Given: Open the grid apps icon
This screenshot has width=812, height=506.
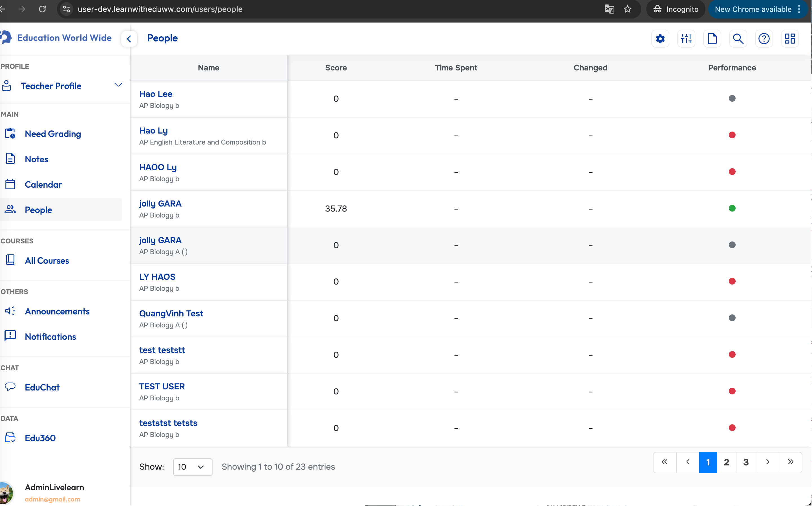Looking at the screenshot, I should [790, 39].
